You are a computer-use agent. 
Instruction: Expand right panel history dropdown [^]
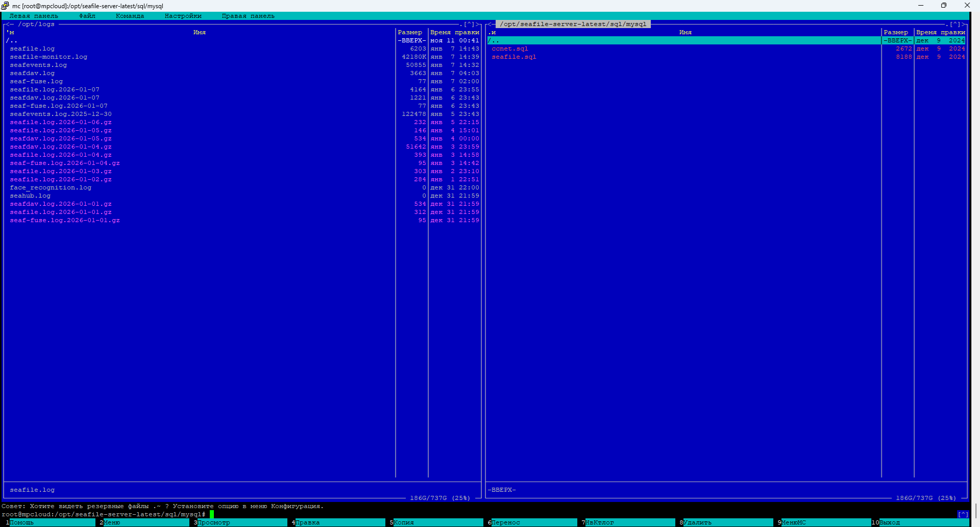954,24
